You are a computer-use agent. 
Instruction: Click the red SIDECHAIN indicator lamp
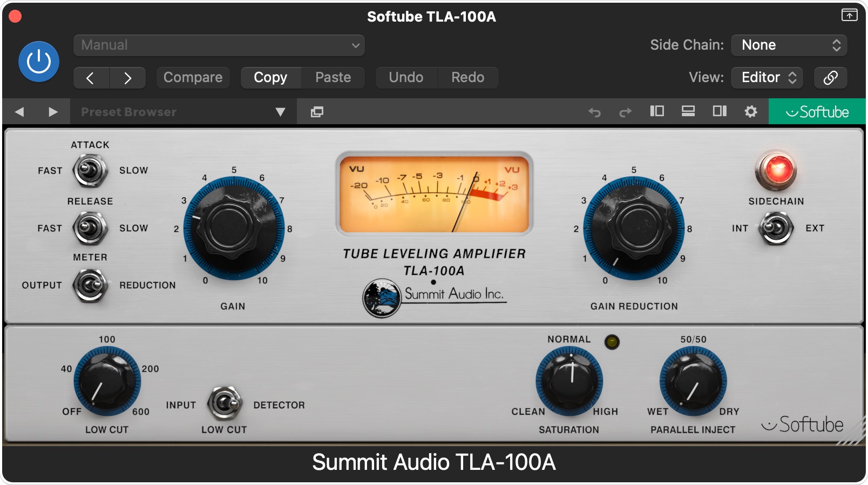776,171
